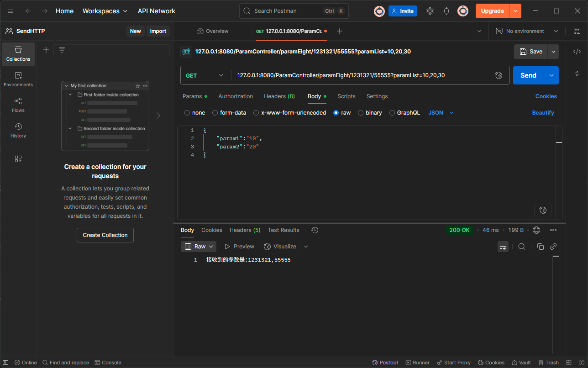Click the network globe icon in response bar
Screen dimensions: 588x368
coord(536,230)
